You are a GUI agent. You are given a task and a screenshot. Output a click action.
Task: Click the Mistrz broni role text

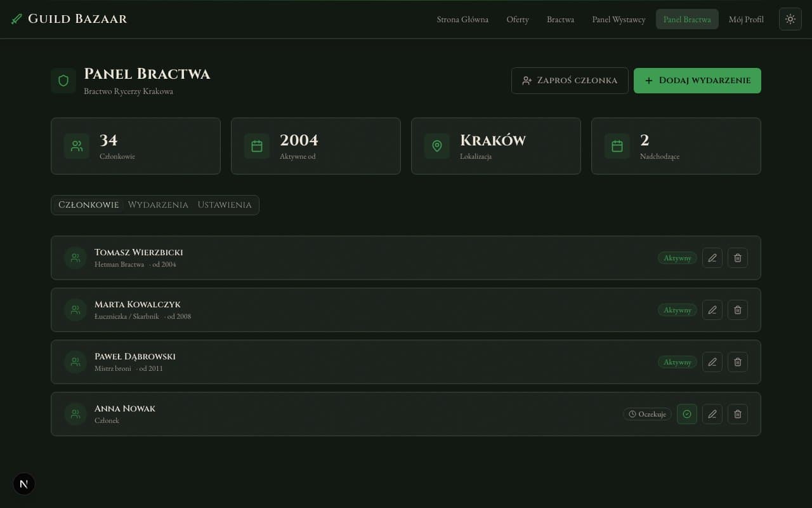113,368
